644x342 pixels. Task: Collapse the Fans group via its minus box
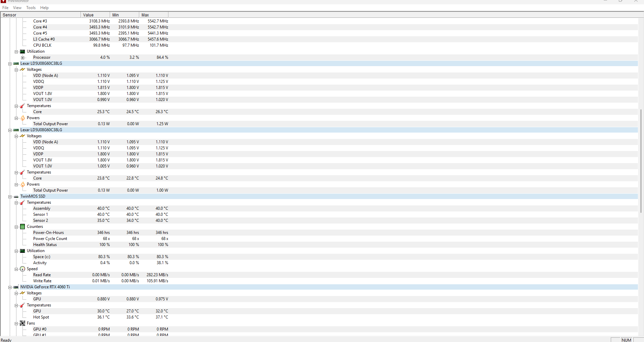tap(16, 324)
